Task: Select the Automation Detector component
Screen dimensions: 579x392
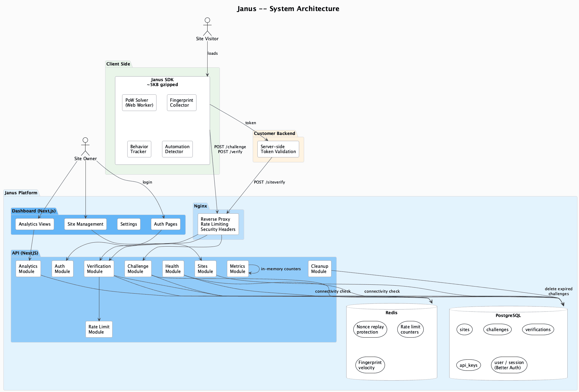Action: 177,149
